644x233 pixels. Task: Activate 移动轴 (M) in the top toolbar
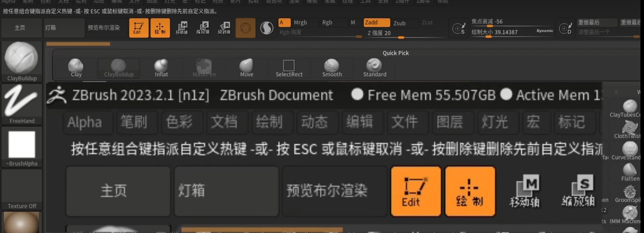[x=182, y=28]
